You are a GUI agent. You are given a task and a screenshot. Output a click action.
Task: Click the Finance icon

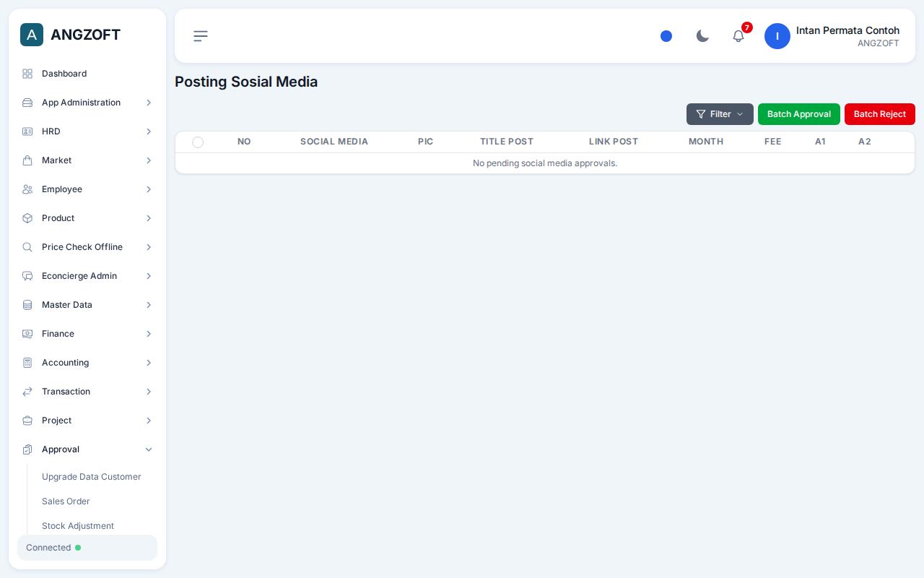(27, 334)
